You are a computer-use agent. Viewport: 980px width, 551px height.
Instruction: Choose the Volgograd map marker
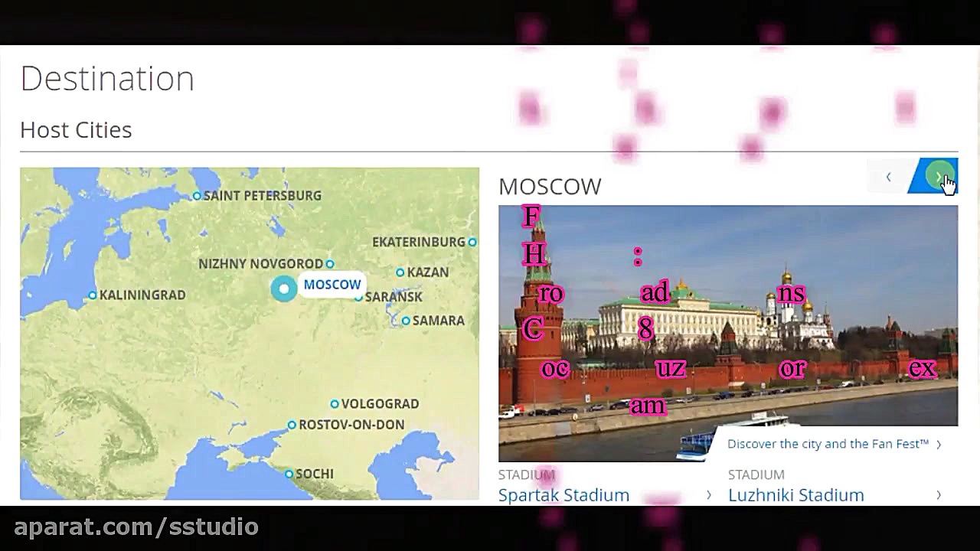coord(335,404)
